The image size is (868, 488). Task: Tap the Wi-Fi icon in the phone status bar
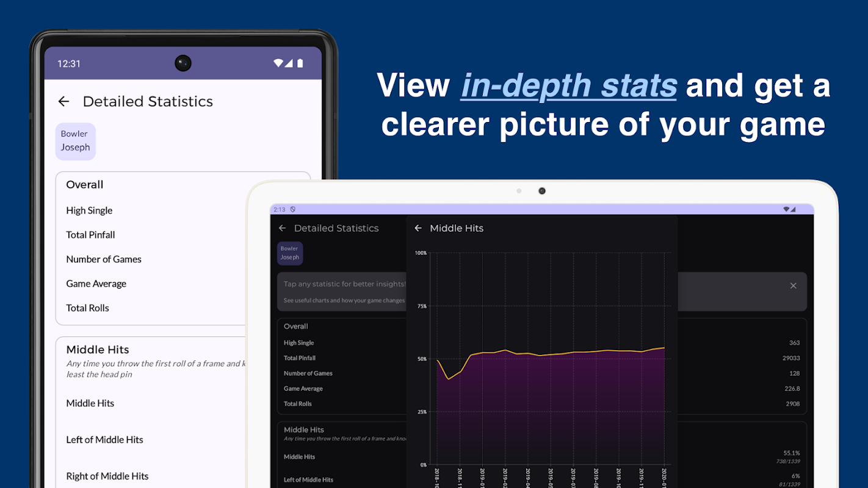pos(278,63)
